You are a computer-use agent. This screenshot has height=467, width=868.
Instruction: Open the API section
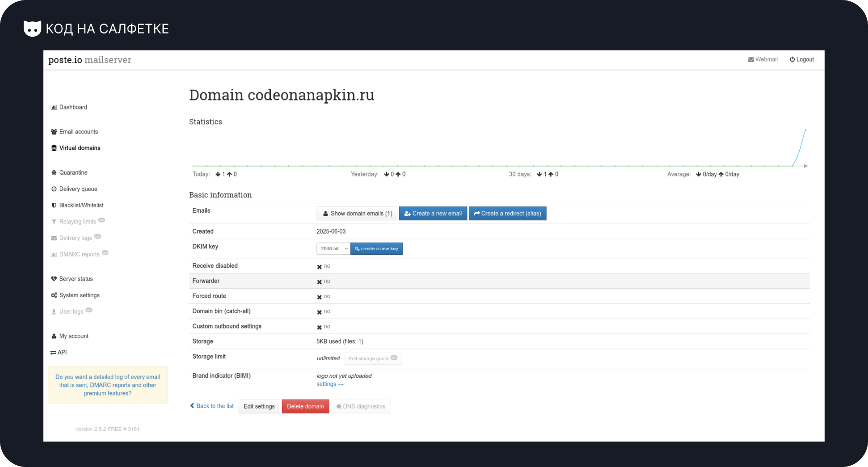click(59, 352)
